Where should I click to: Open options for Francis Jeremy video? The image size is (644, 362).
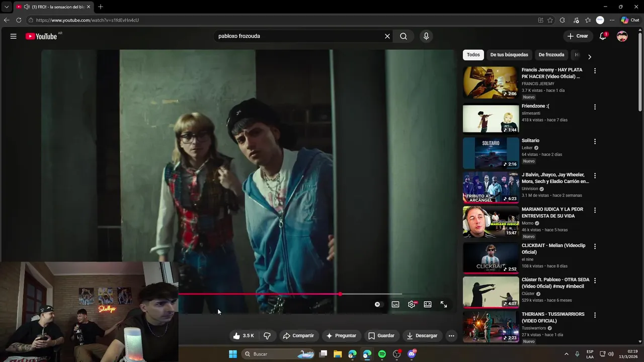(595, 71)
